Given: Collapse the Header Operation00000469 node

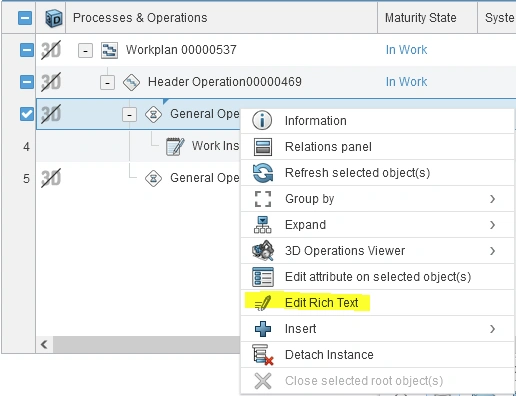Looking at the screenshot, I should coord(107,83).
